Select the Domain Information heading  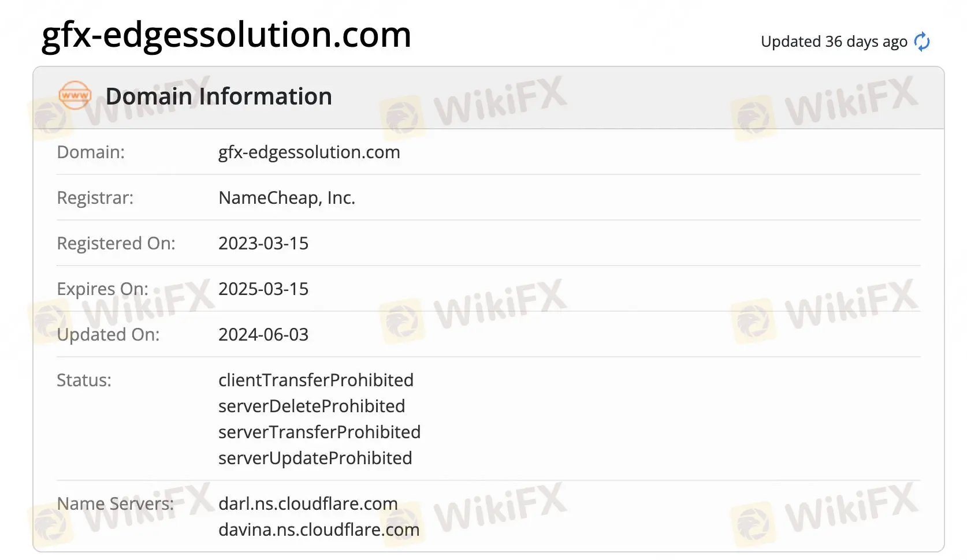pyautogui.click(x=218, y=96)
